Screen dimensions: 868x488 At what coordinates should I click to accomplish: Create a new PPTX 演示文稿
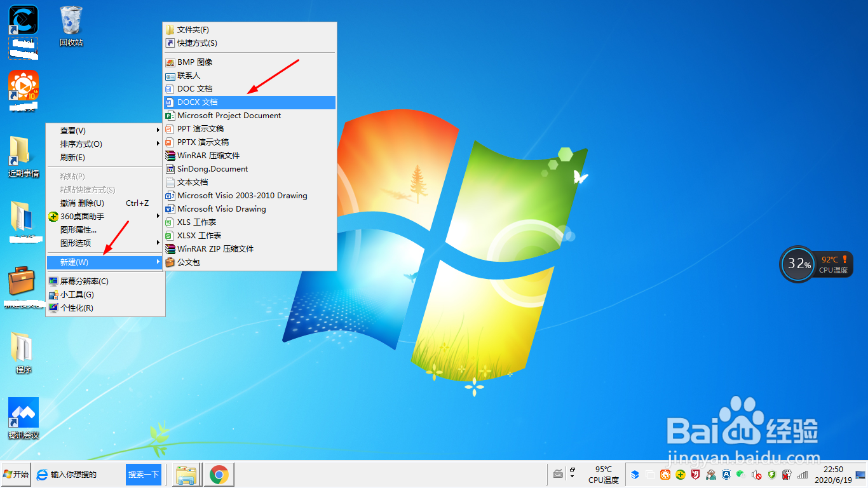pos(249,142)
